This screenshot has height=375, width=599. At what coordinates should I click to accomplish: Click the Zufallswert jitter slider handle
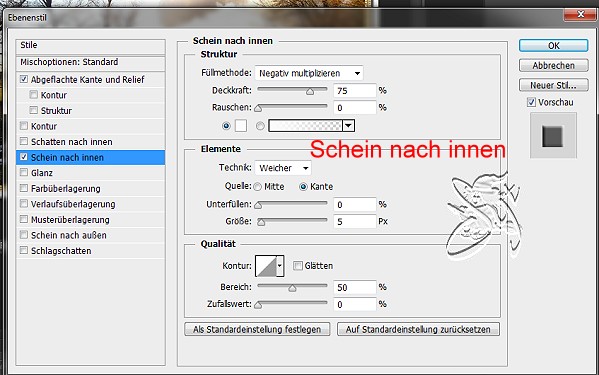click(x=258, y=305)
